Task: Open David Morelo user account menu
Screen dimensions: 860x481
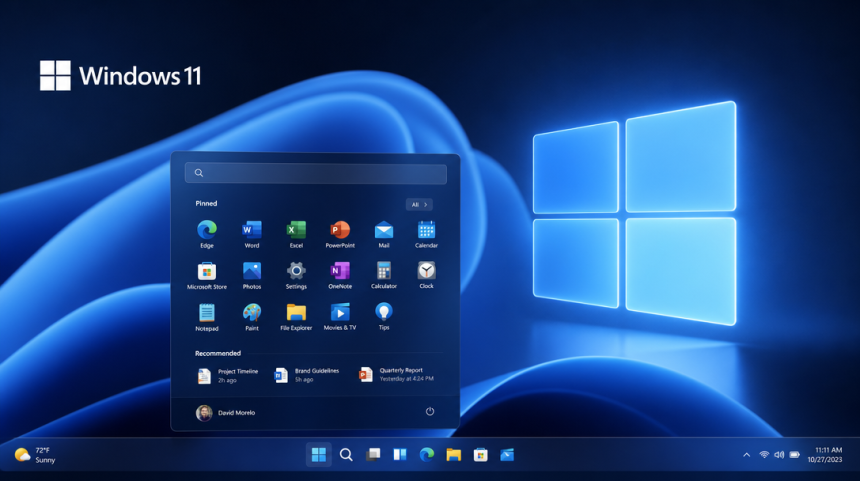Action: (225, 412)
